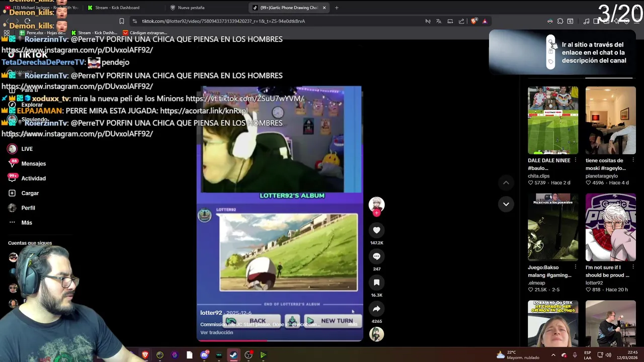Click .elmeap author name
Image resolution: width=644 pixels, height=362 pixels.
tap(536, 283)
